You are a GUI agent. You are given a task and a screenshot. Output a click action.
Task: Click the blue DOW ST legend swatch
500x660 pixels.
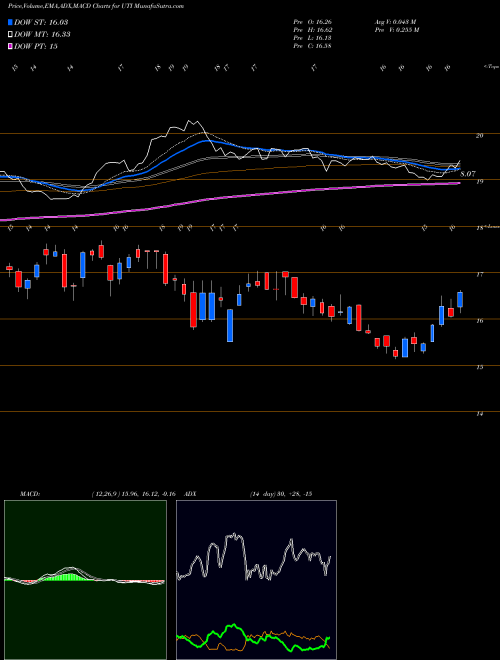click(10, 22)
